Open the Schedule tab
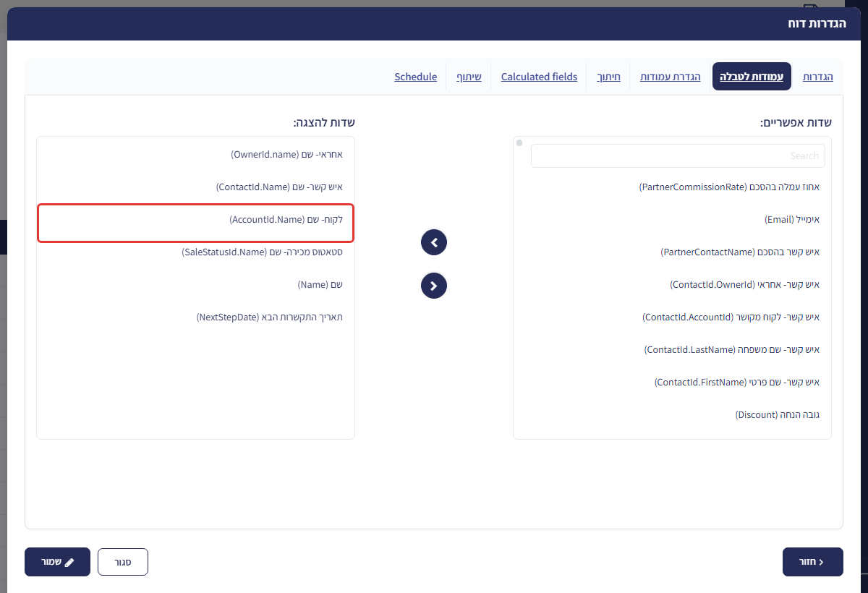This screenshot has height=593, width=868. 416,77
